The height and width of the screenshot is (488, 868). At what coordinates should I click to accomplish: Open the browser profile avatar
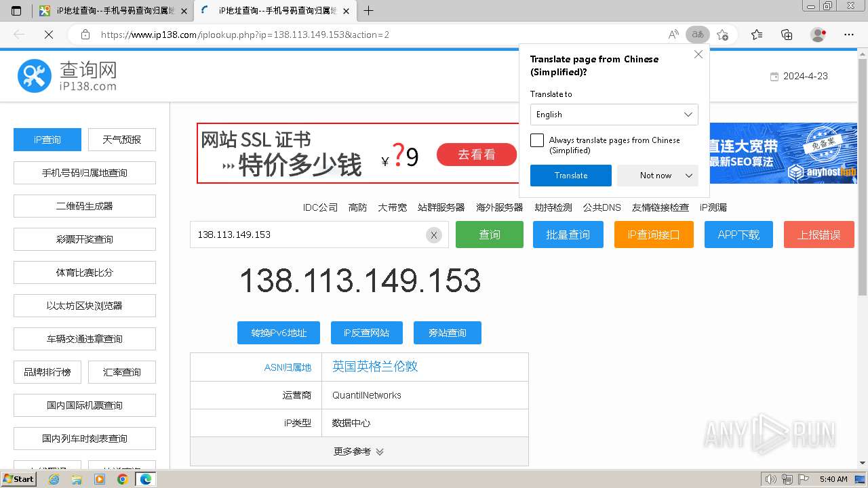(818, 35)
